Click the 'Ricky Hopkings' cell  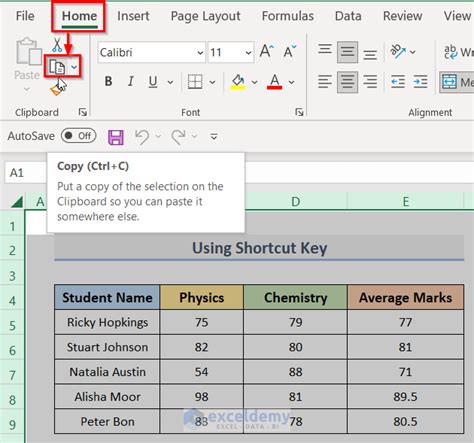pyautogui.click(x=107, y=322)
